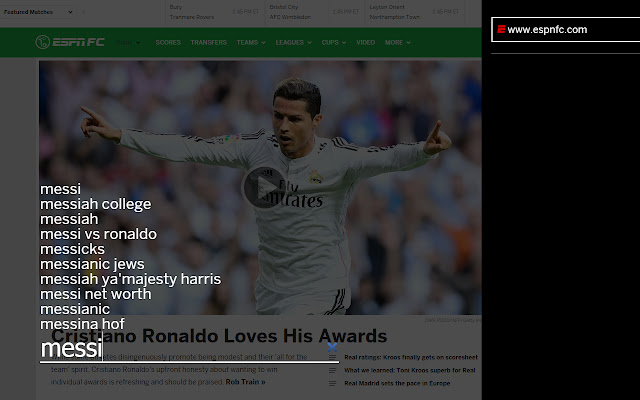The width and height of the screenshot is (640, 400).
Task: Select the 'messina hof' suggestion
Action: point(82,324)
